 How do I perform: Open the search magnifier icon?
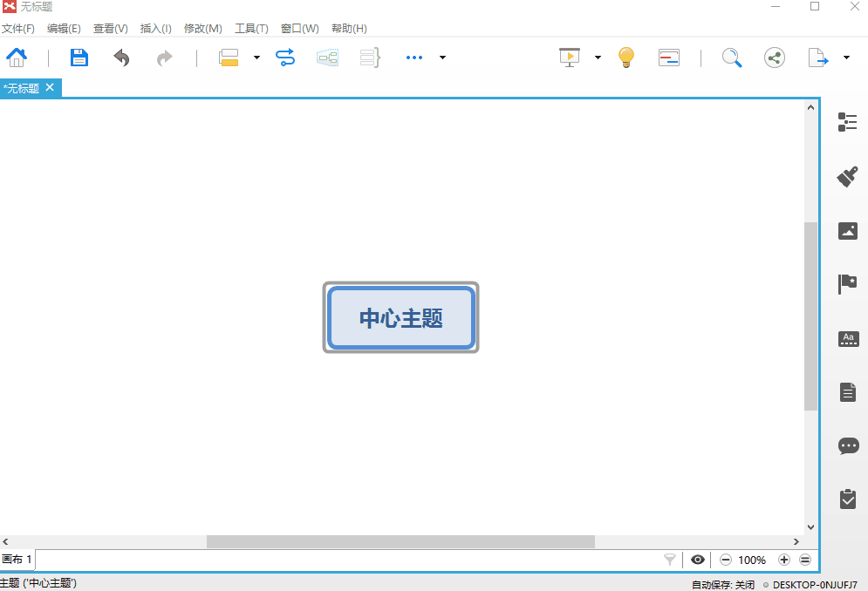click(x=732, y=57)
